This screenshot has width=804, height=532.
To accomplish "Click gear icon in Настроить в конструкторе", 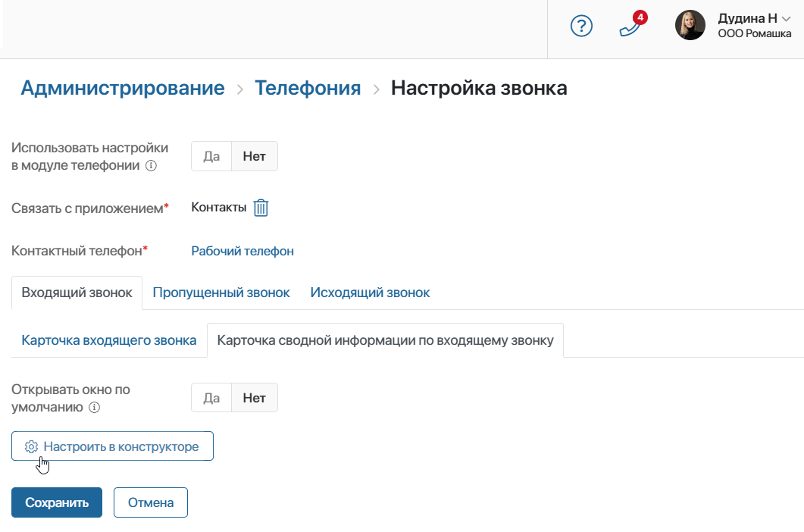I will tap(31, 447).
